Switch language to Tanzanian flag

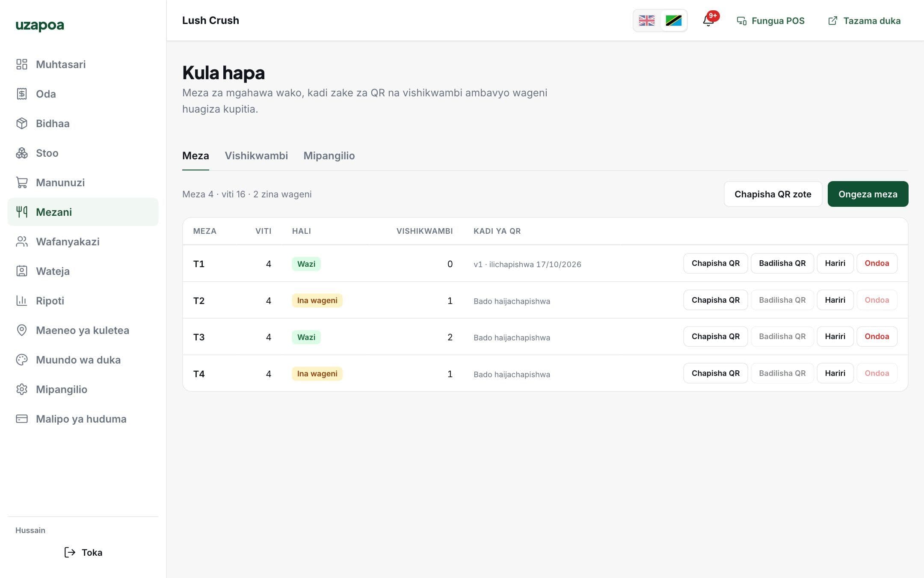click(x=674, y=21)
